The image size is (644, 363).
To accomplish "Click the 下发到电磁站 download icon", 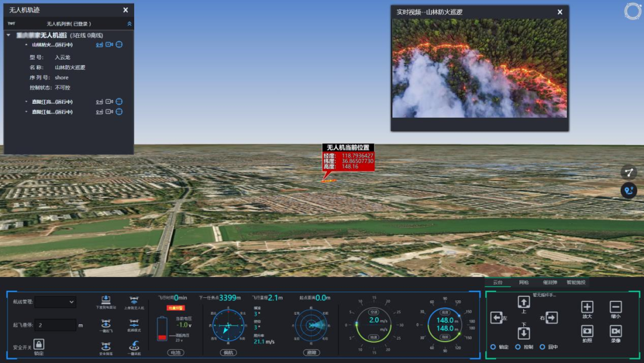I will point(106,300).
